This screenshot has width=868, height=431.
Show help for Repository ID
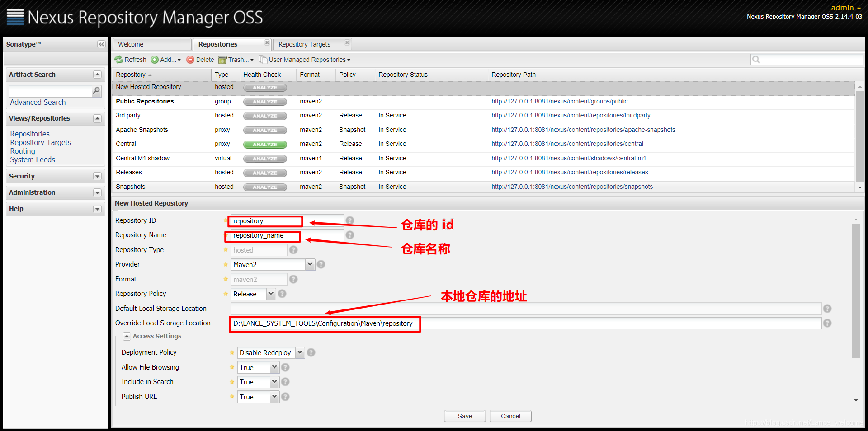(350, 220)
